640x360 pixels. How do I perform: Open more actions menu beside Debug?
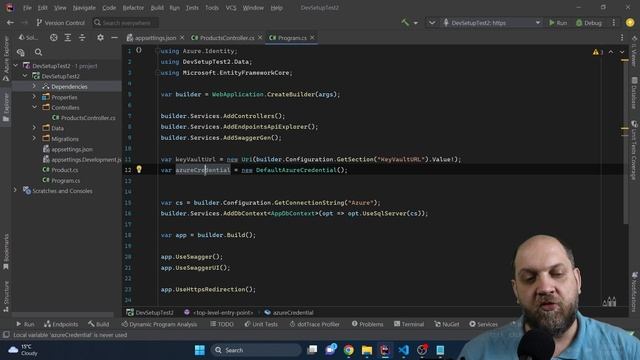(x=613, y=23)
